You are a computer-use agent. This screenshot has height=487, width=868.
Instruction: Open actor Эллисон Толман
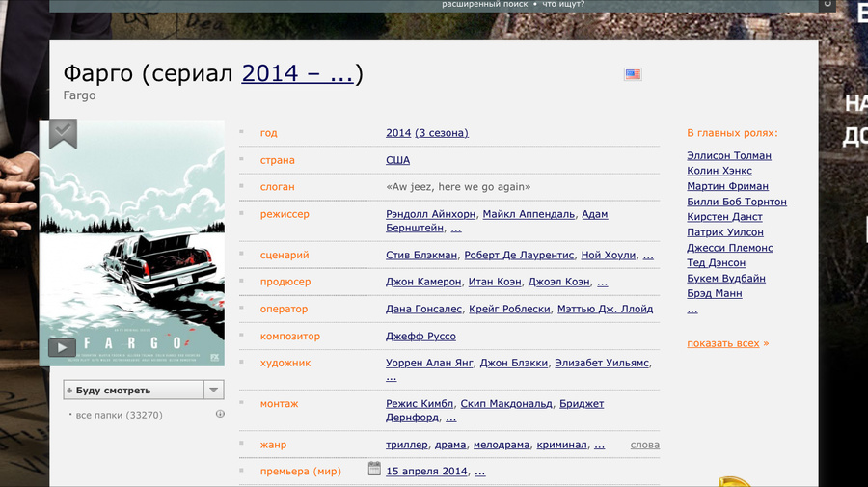[x=729, y=155]
